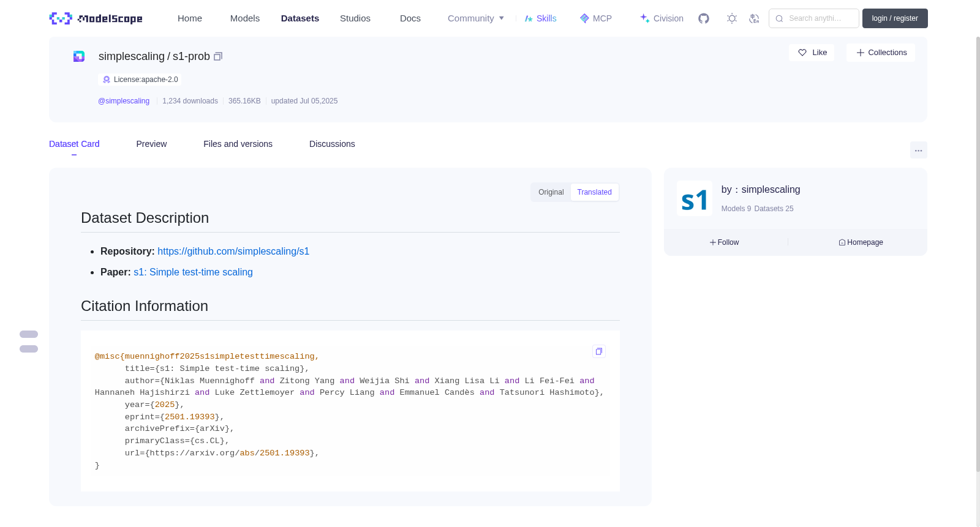Click the simplescaling / s1-prob title
Image resolution: width=980 pixels, height=527 pixels.
click(x=154, y=56)
